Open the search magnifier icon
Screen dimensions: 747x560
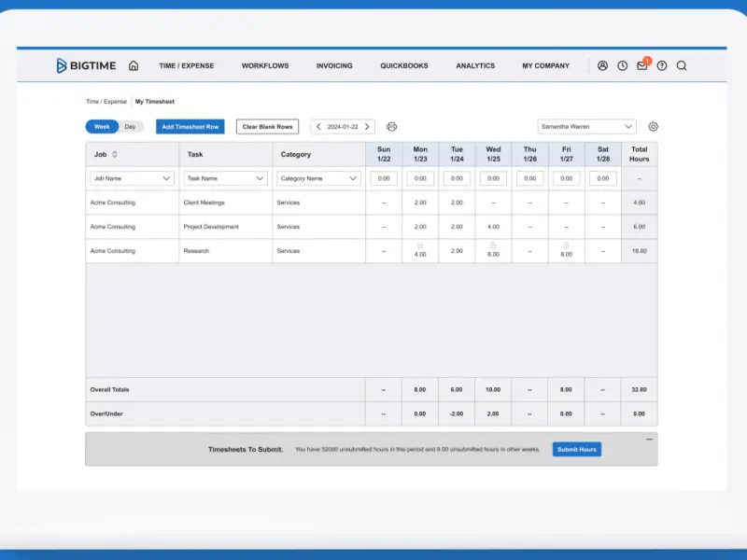(682, 65)
